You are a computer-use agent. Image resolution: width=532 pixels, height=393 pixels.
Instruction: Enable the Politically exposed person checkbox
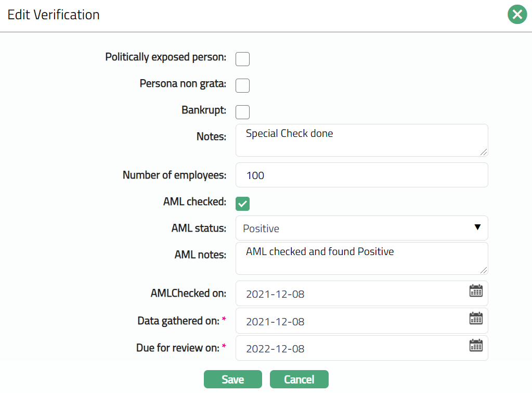click(x=242, y=59)
